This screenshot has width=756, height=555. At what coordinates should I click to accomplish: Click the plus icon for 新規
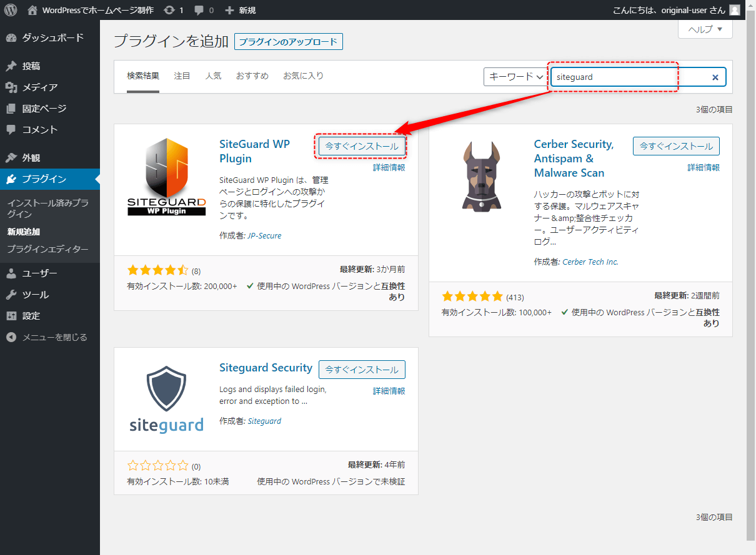point(229,10)
